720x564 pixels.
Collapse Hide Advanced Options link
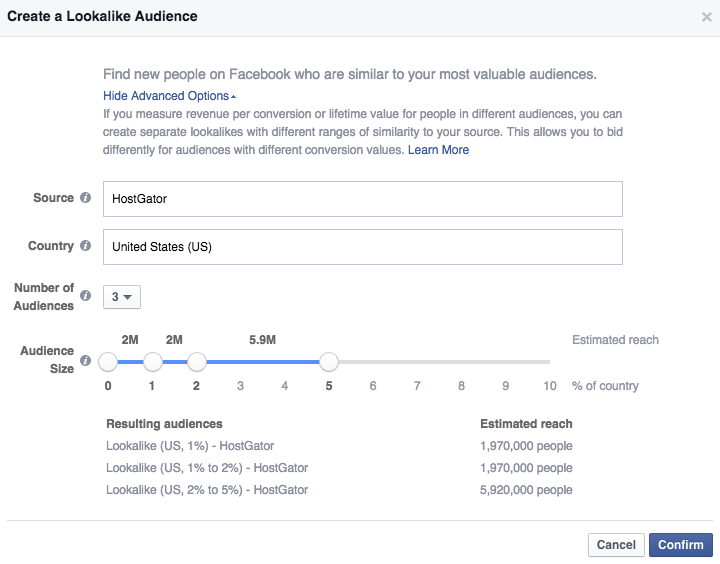169,96
